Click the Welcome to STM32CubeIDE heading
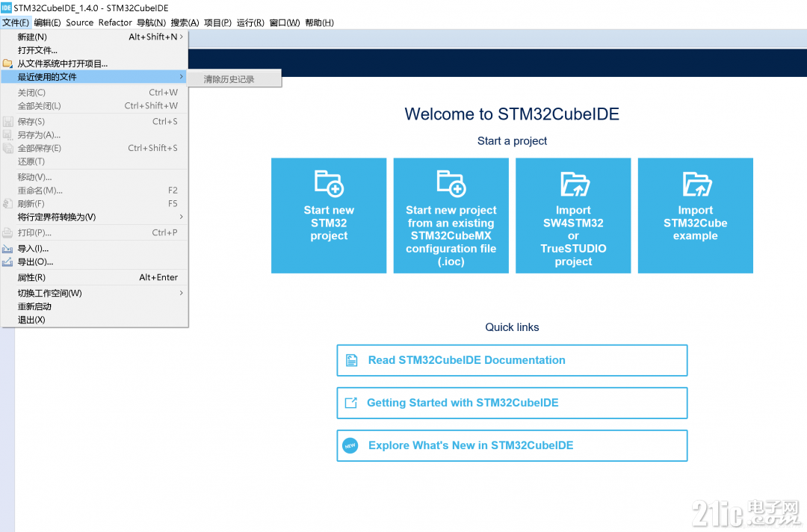 [512, 114]
